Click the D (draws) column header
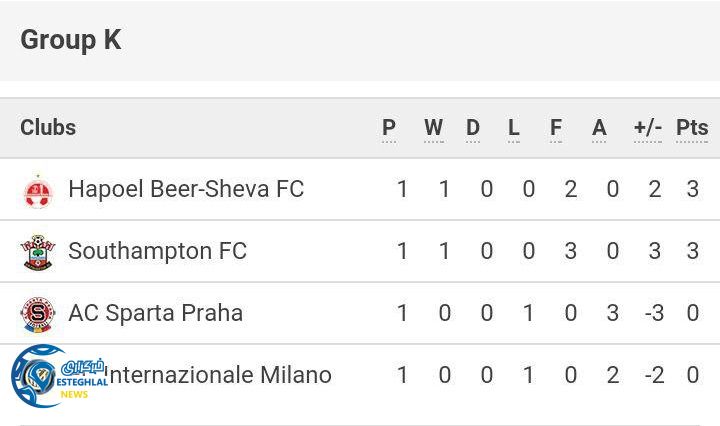The image size is (720, 426). point(473,128)
